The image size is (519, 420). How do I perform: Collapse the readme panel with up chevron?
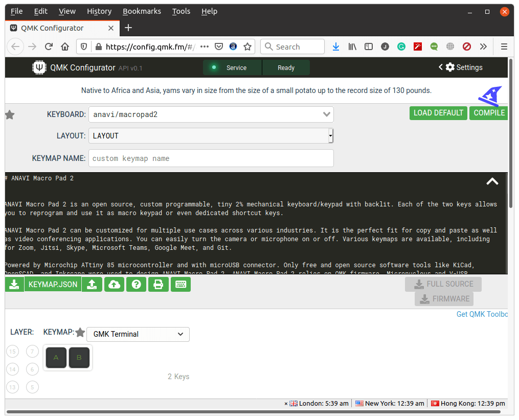(492, 181)
